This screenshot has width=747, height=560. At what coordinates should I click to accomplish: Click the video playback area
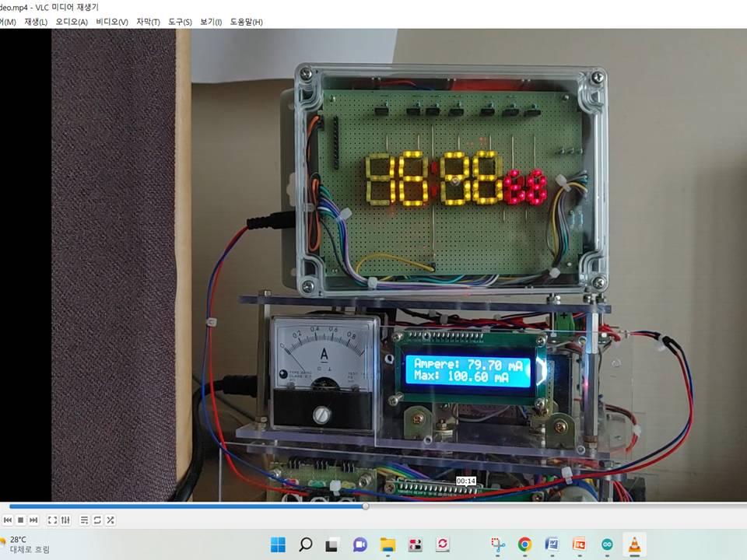point(373,264)
